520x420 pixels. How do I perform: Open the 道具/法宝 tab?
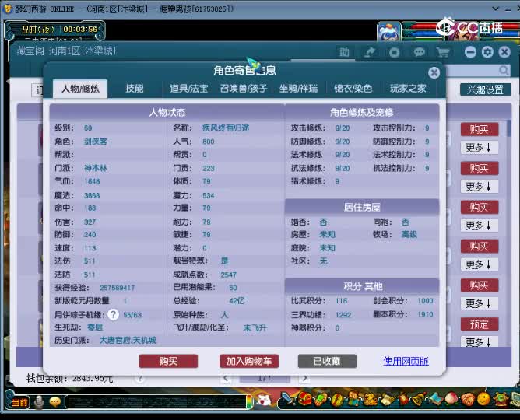[x=188, y=89]
